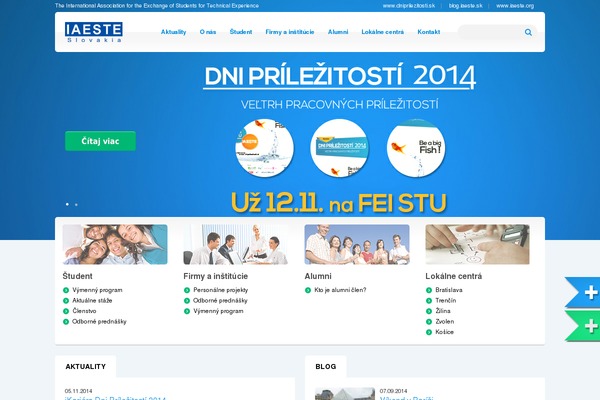Focus the search input field
Viewport: 600px width, 400px height.
(x=490, y=32)
